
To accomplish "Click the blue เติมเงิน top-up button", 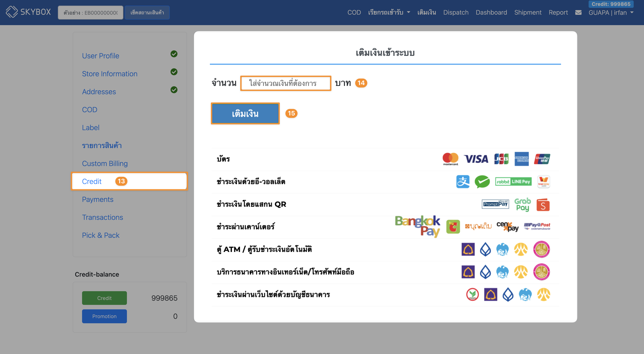I will tap(245, 114).
